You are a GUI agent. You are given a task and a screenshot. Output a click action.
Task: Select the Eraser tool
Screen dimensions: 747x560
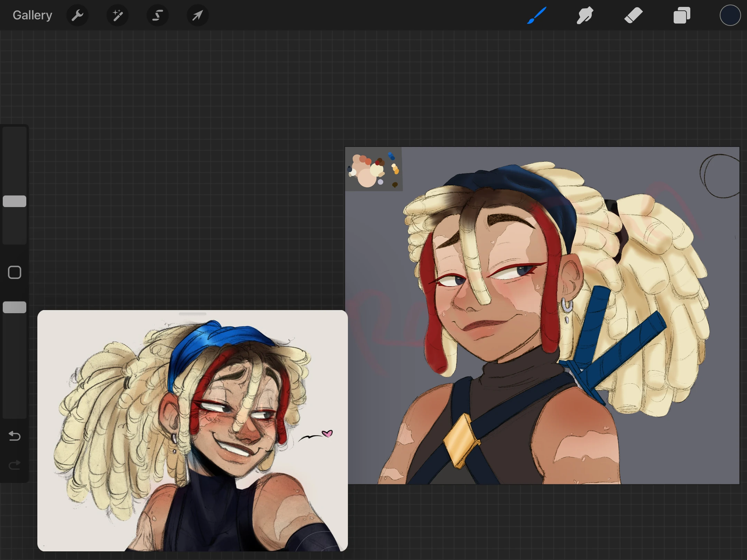pyautogui.click(x=633, y=15)
